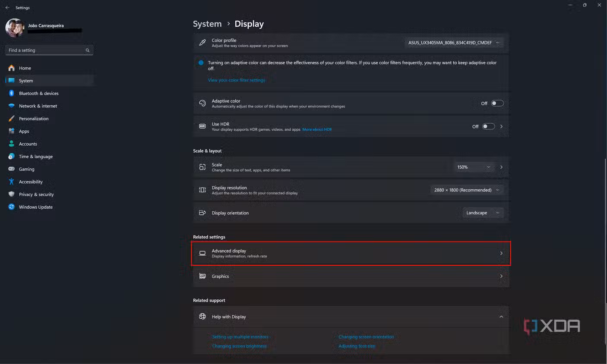This screenshot has height=364, width=607.
Task: Click the Advanced display chevron arrow
Action: 501,253
